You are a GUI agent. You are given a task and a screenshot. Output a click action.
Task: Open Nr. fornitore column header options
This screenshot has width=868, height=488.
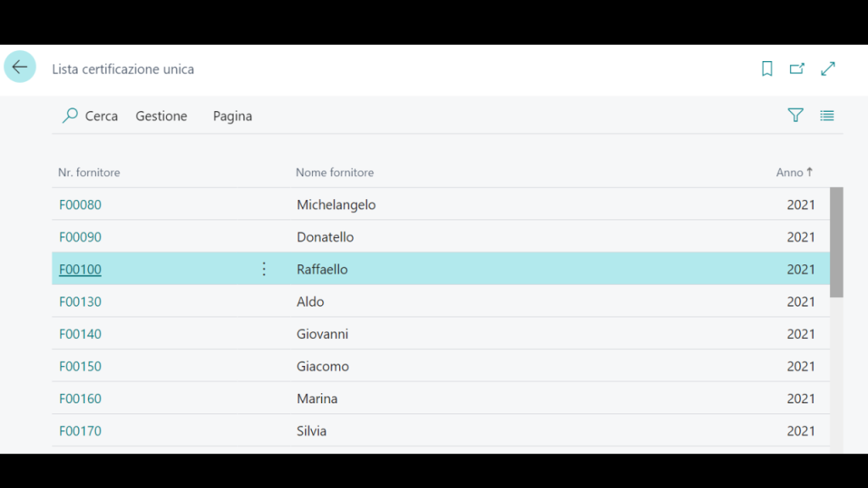pyautogui.click(x=89, y=172)
